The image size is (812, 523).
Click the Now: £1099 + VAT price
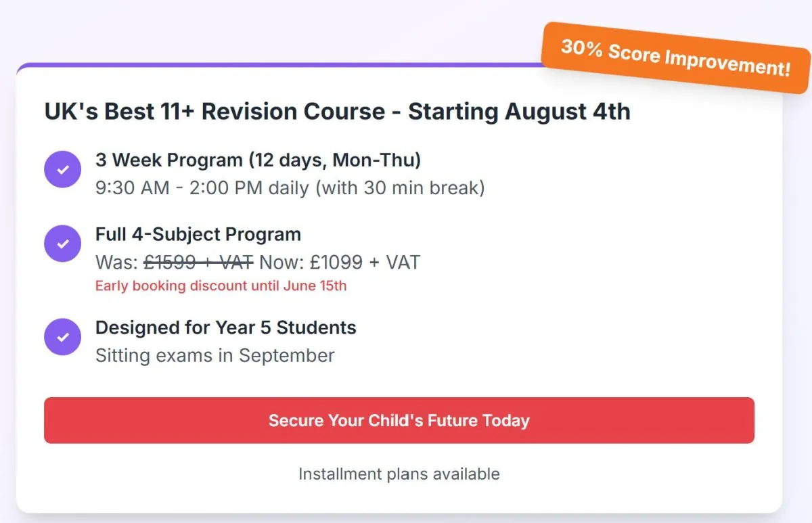(340, 262)
